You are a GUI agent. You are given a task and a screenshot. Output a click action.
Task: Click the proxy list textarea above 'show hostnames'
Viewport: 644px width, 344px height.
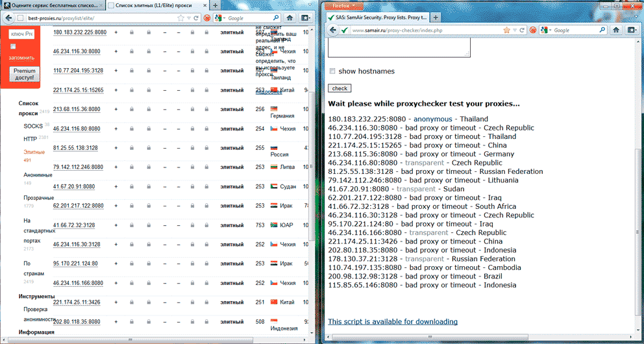[x=399, y=49]
